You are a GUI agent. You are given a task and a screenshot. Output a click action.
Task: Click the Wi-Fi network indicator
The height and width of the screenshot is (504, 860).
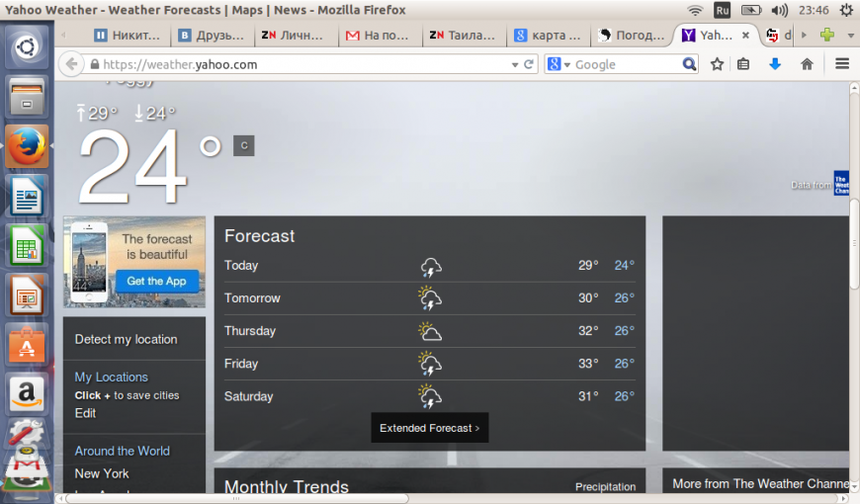click(x=695, y=10)
